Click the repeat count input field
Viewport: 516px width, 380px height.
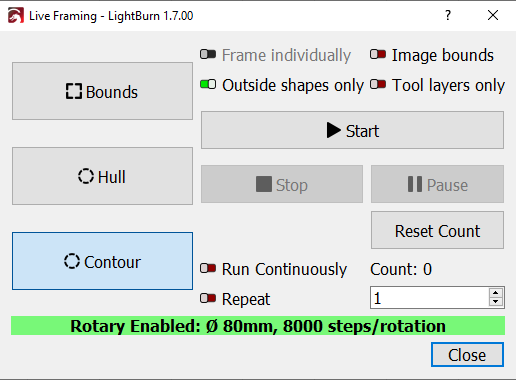[x=430, y=298]
